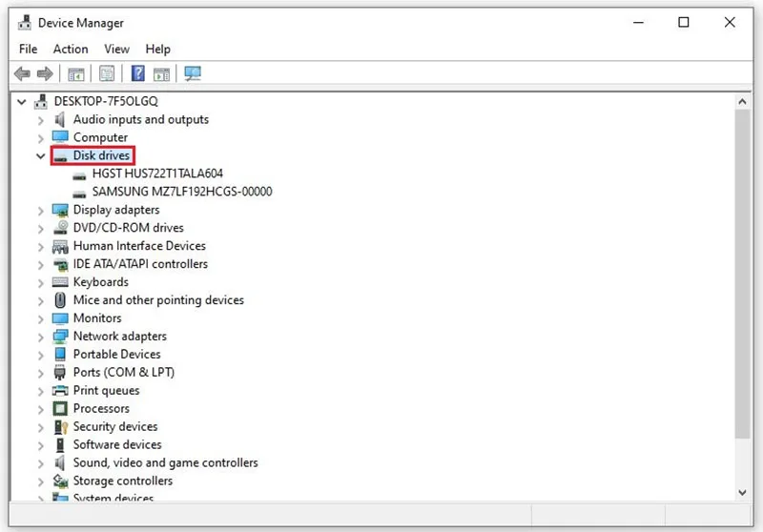Select the Print queues label

106,391
